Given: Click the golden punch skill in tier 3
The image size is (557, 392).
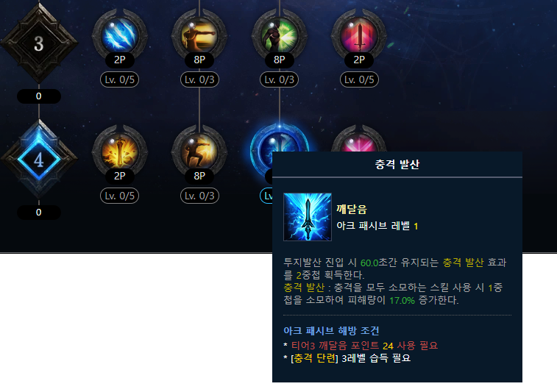Looking at the screenshot, I should point(199,35).
